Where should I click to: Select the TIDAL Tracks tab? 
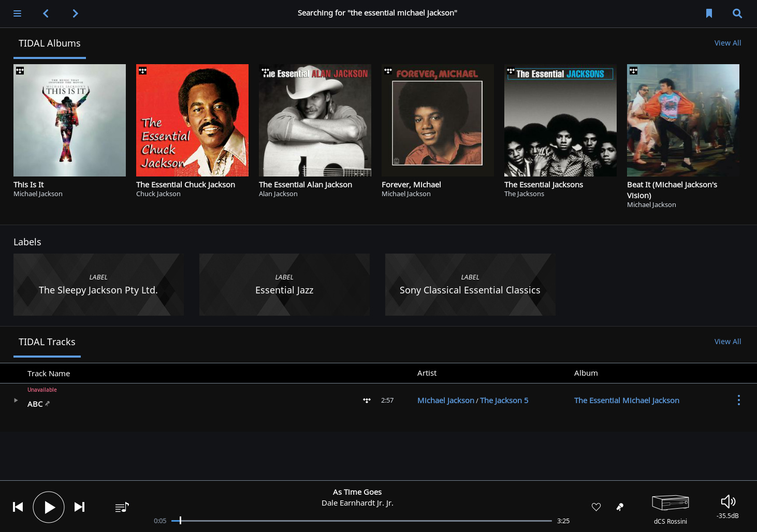(x=47, y=342)
